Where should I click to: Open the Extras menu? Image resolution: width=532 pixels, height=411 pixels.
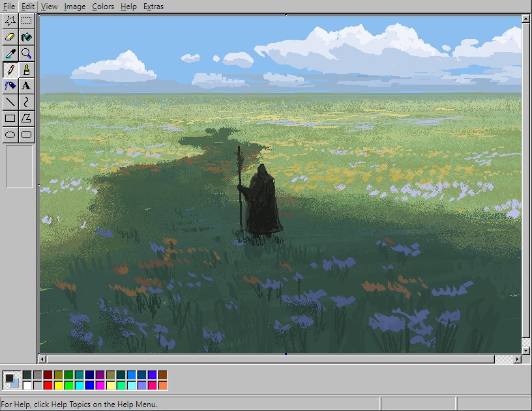[153, 7]
